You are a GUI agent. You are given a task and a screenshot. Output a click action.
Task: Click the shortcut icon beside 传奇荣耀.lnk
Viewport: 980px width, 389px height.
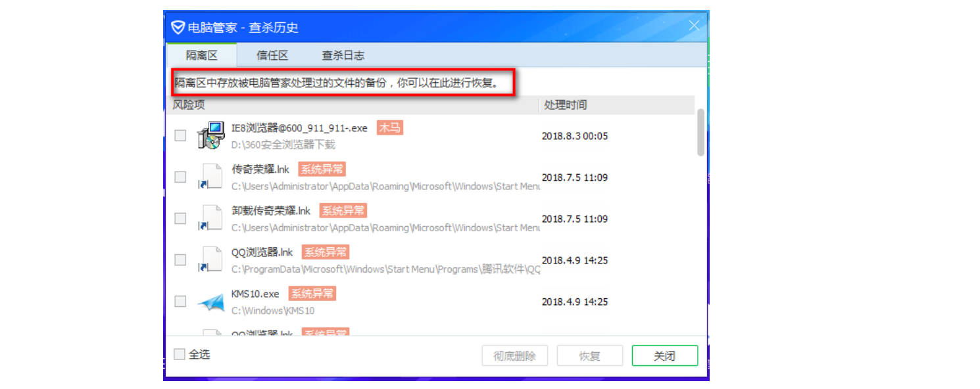click(211, 177)
